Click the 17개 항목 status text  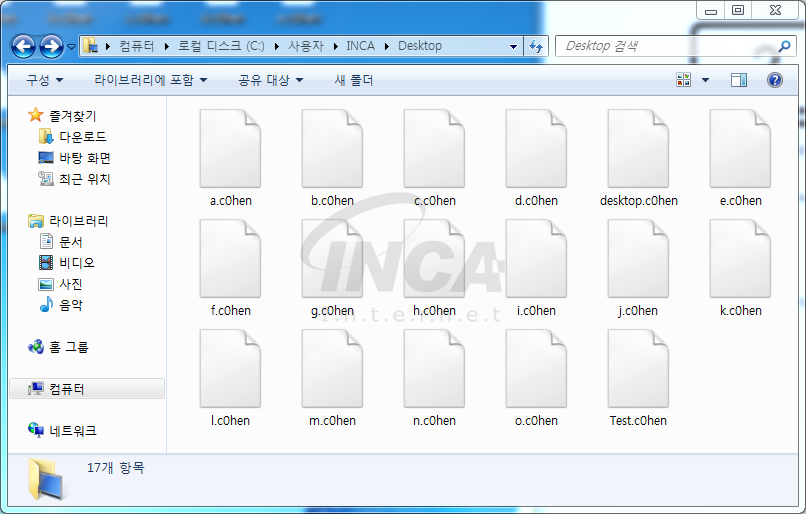click(x=116, y=468)
